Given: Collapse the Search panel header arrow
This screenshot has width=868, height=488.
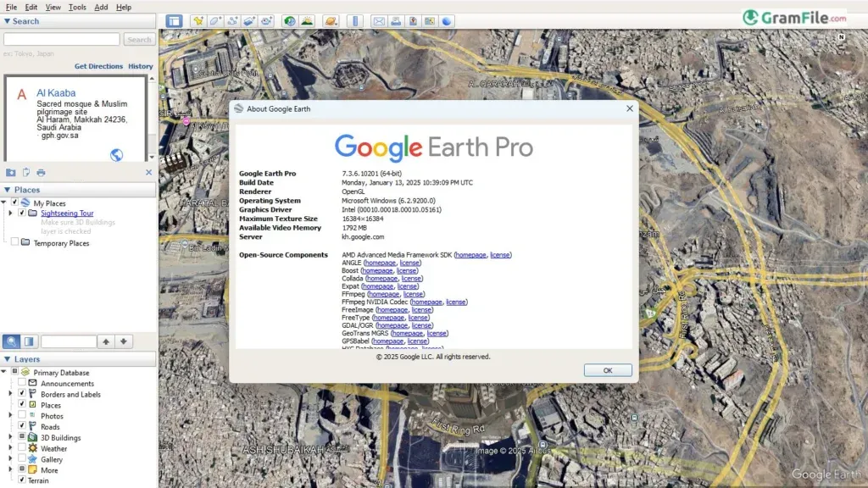Looking at the screenshot, I should (7, 21).
